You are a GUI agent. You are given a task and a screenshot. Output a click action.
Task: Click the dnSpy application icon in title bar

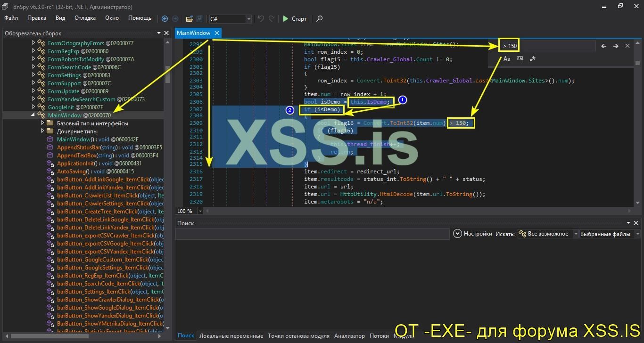5,7
